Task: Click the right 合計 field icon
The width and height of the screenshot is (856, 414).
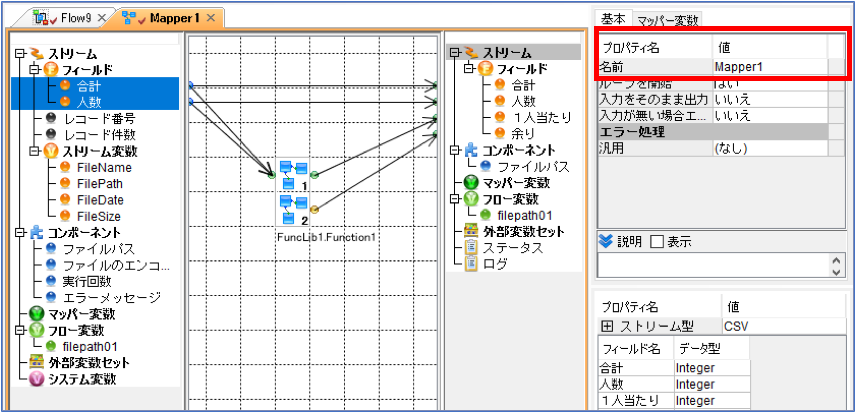Action: point(500,85)
